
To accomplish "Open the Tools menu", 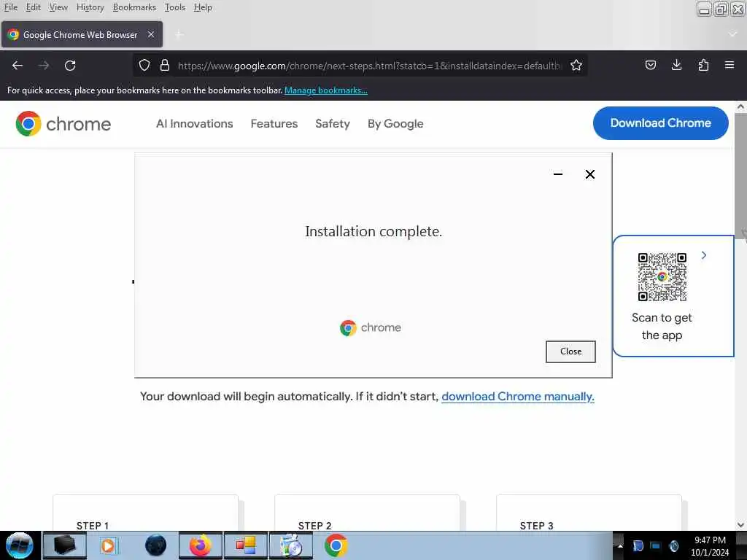I will [175, 7].
